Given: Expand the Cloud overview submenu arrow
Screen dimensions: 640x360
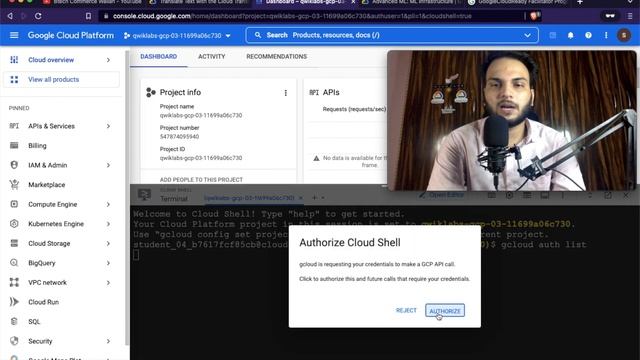Looking at the screenshot, I should [x=108, y=60].
